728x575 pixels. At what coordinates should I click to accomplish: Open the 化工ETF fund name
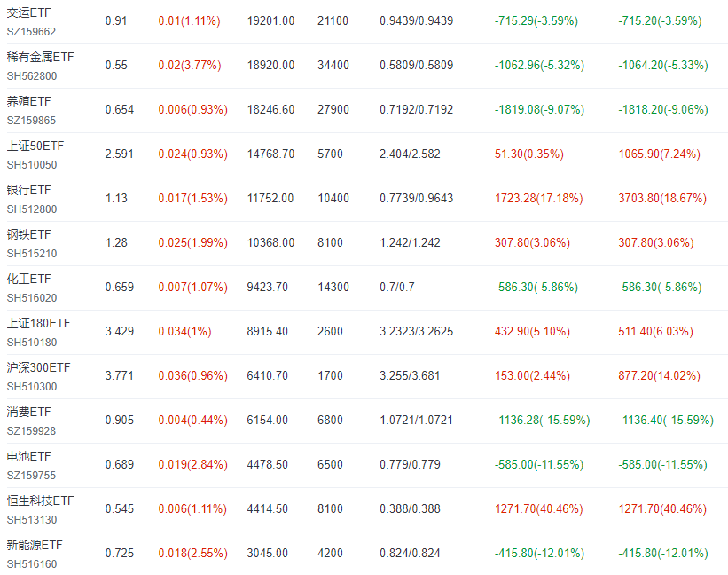tap(28, 279)
